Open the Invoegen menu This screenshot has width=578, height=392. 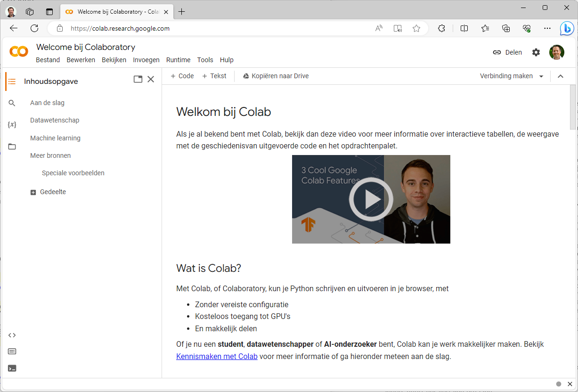tap(146, 60)
